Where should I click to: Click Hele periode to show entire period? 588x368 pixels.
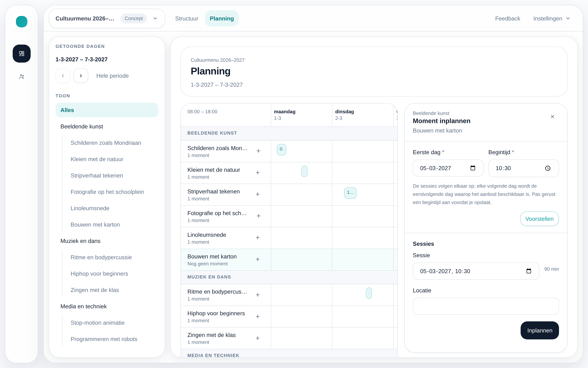[112, 76]
